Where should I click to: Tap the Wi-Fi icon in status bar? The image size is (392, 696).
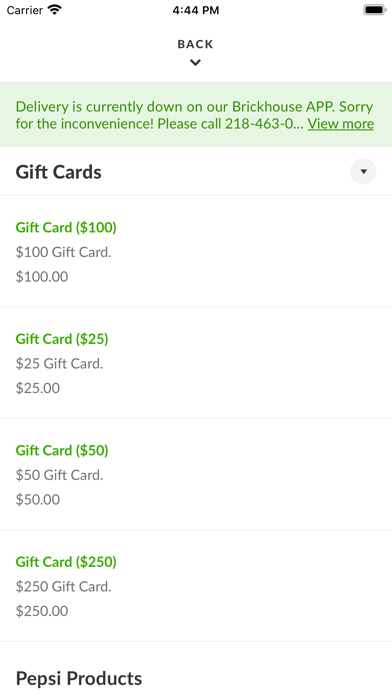point(55,10)
